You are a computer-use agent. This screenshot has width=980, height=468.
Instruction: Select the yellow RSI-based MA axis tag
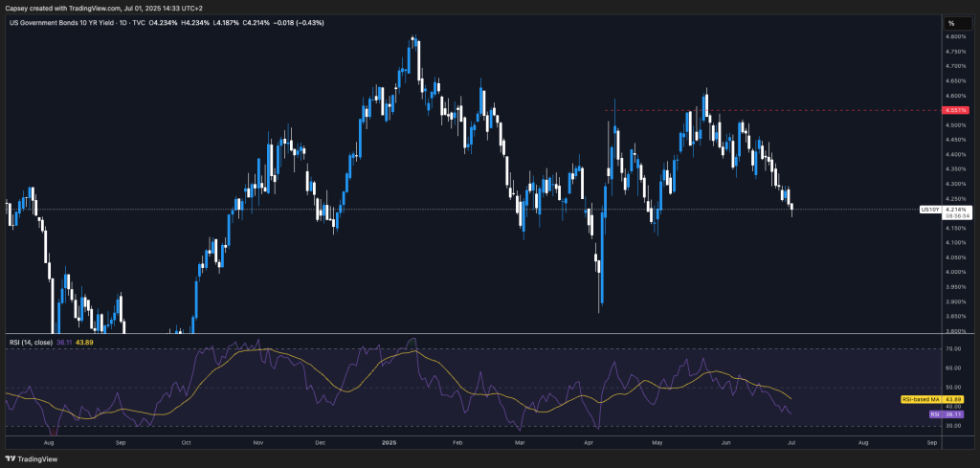(x=922, y=398)
